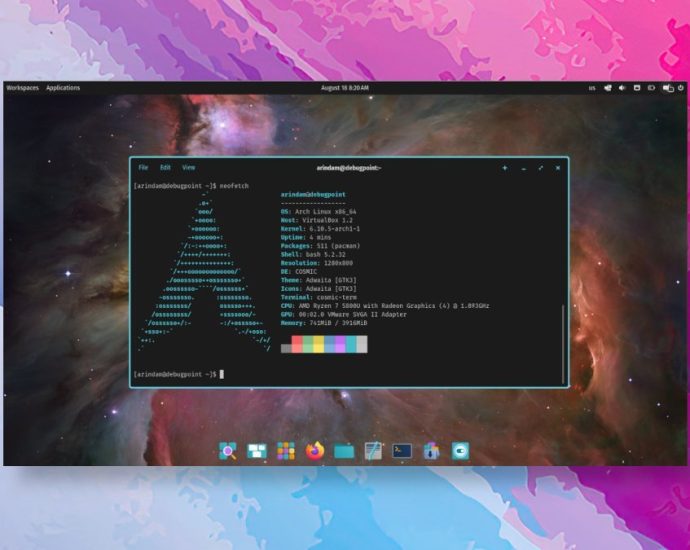Click the purple color block in neofetch palette

click(x=340, y=344)
